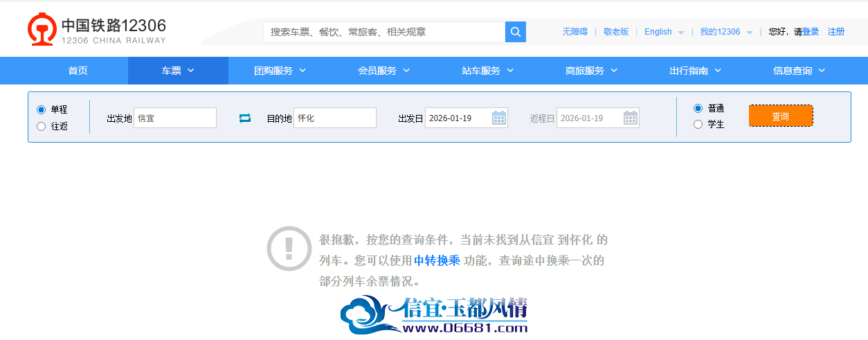Open the departure date calendar icon
Viewport: 868px width, 340px height.
[x=499, y=118]
